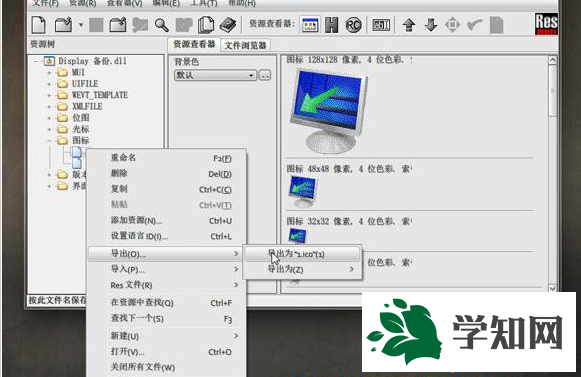Click the Copy pages toolbar icon
Viewport: 581px width, 377px height.
tap(206, 25)
